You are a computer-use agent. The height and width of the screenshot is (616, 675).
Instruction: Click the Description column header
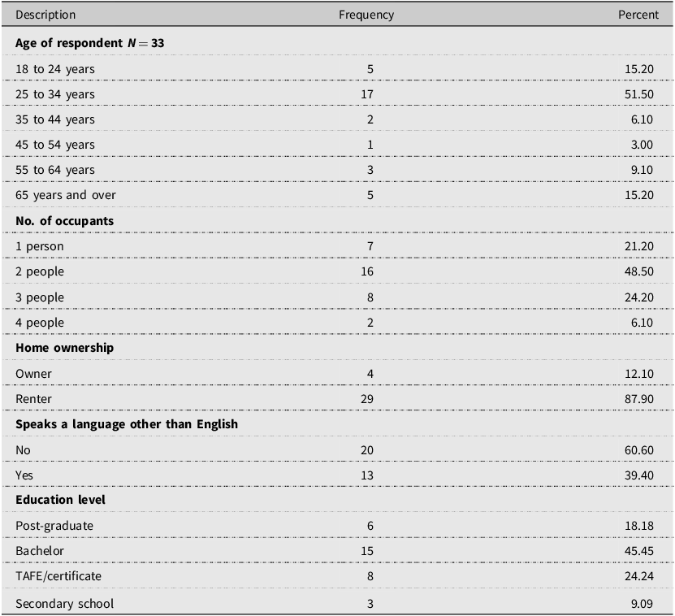pos(45,15)
